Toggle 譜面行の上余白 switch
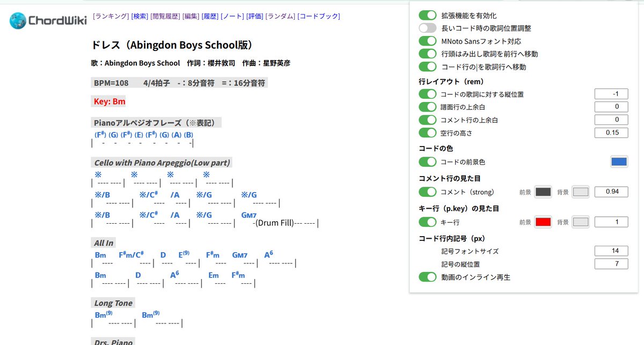 coord(428,107)
